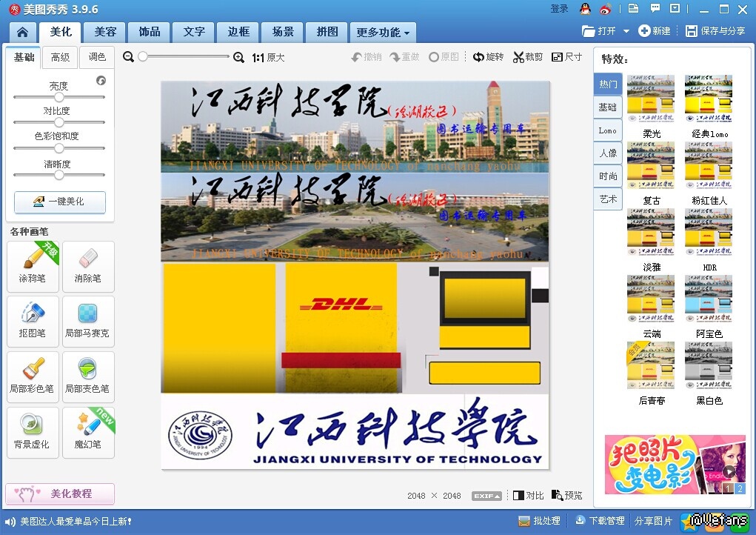756x535 pixels.
Task: Select the 艺术 effects category
Action: 608,199
